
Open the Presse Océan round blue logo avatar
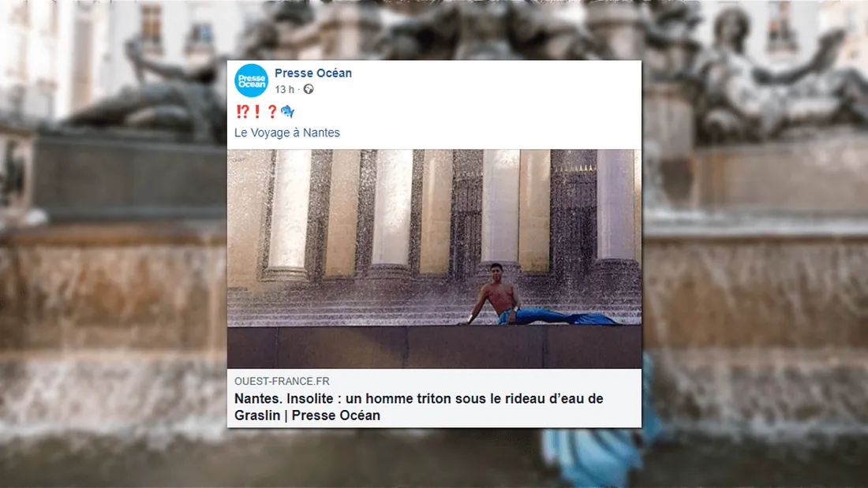(x=251, y=80)
